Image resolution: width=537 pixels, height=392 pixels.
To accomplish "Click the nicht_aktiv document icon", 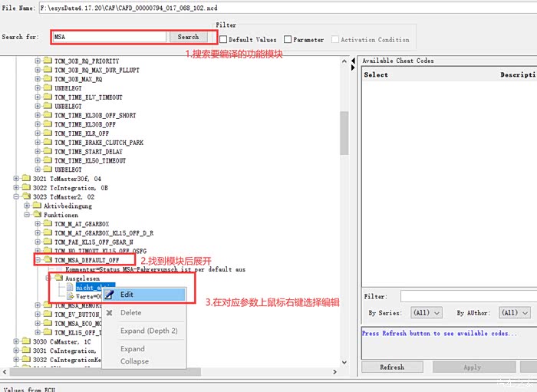I will pyautogui.click(x=70, y=287).
